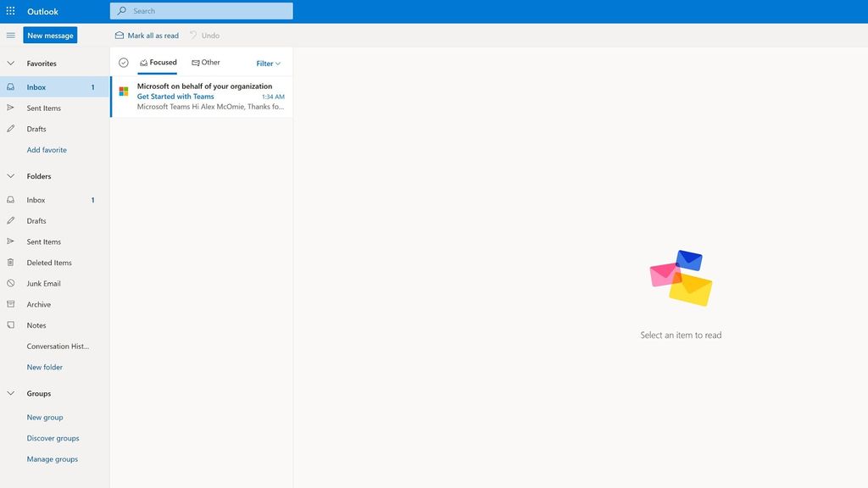Open the Filter dropdown
The image size is (868, 488).
(x=266, y=63)
